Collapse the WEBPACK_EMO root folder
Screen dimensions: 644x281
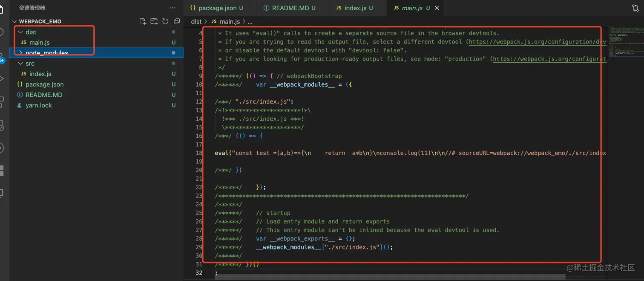(14, 21)
